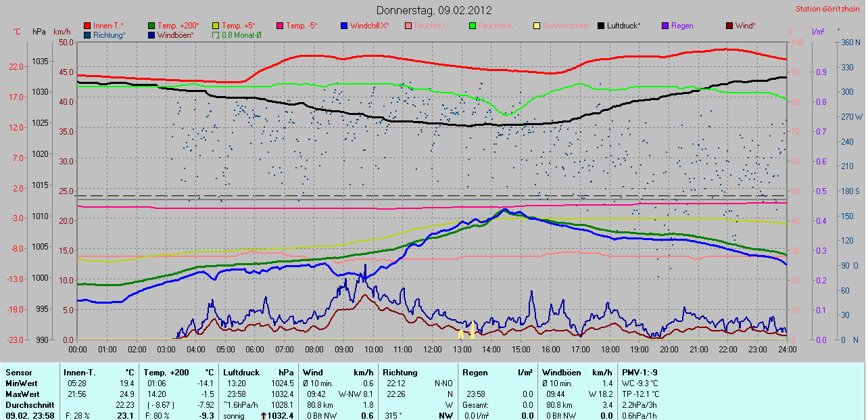Click current pressure value 1032.4 with arrow
Screen dimensions: 868x420
tap(277, 416)
